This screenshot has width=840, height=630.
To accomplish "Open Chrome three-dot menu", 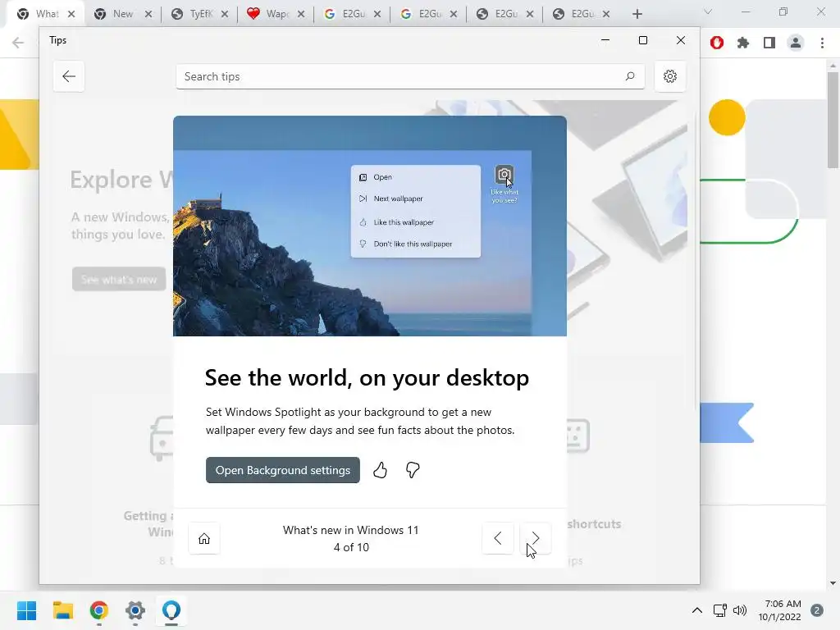I will pyautogui.click(x=822, y=43).
